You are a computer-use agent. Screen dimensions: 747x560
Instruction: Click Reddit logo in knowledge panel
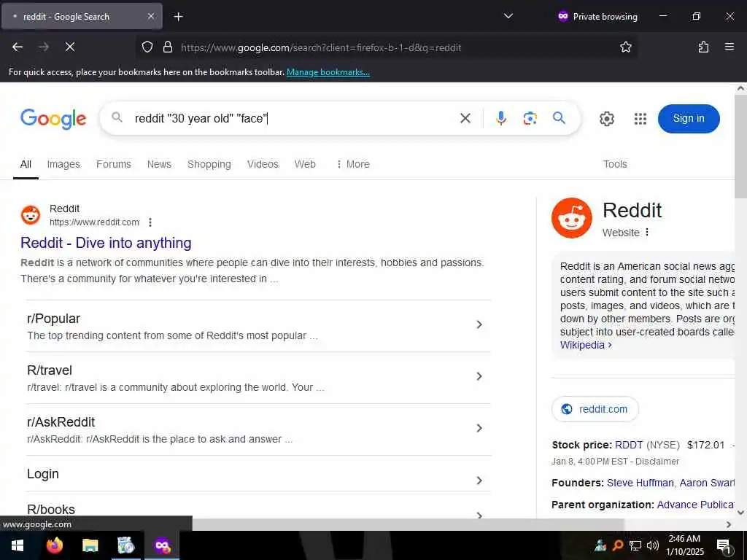click(x=572, y=218)
